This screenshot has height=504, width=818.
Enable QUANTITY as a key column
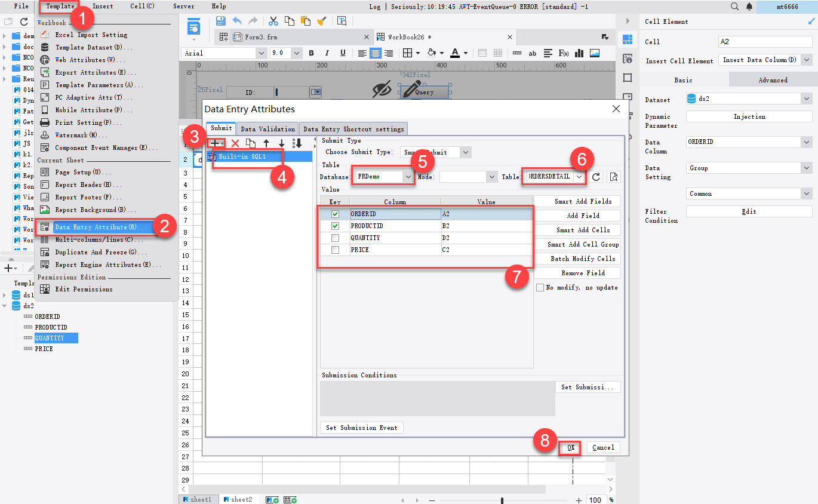coord(335,237)
